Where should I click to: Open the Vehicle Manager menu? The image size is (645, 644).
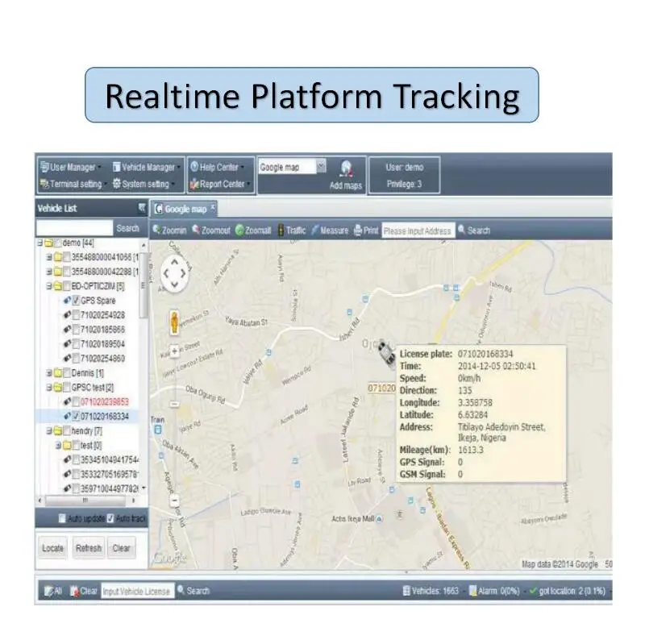click(x=147, y=168)
